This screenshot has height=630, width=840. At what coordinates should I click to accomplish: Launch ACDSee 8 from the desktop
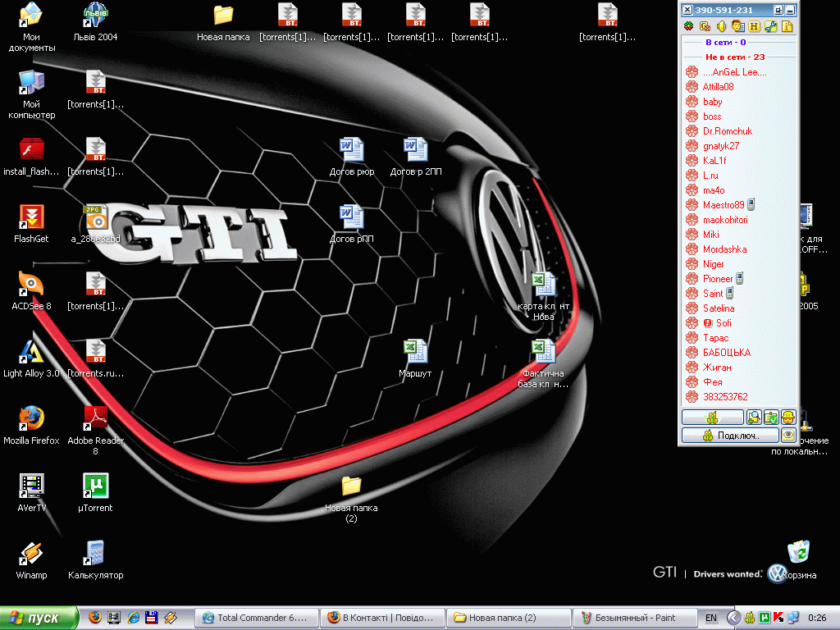coord(32,291)
